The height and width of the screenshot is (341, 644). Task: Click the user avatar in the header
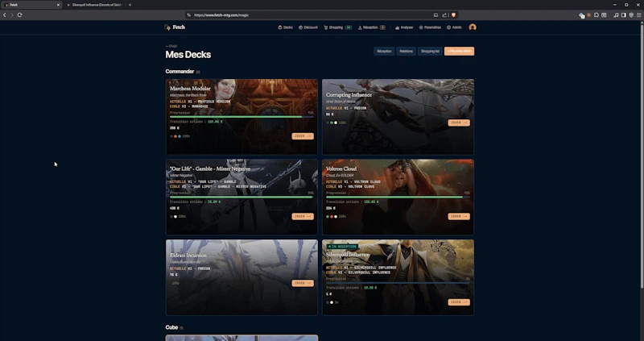coord(473,27)
